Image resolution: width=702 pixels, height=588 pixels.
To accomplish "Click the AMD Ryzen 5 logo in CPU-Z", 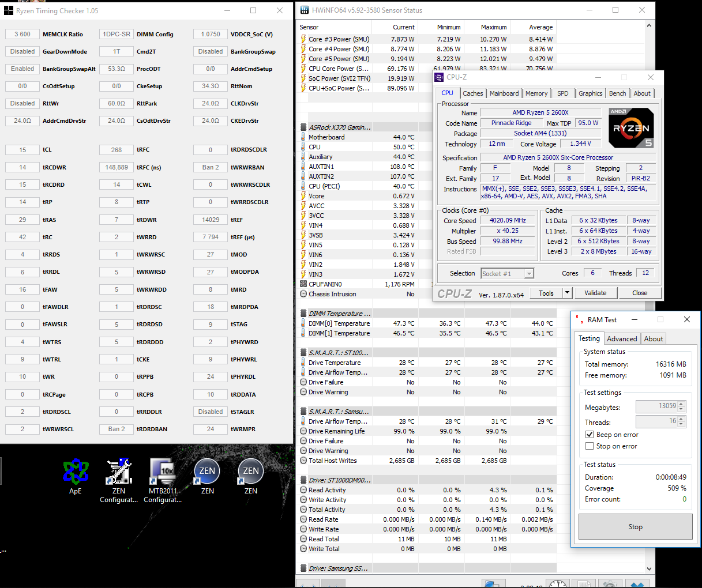I will 631,128.
